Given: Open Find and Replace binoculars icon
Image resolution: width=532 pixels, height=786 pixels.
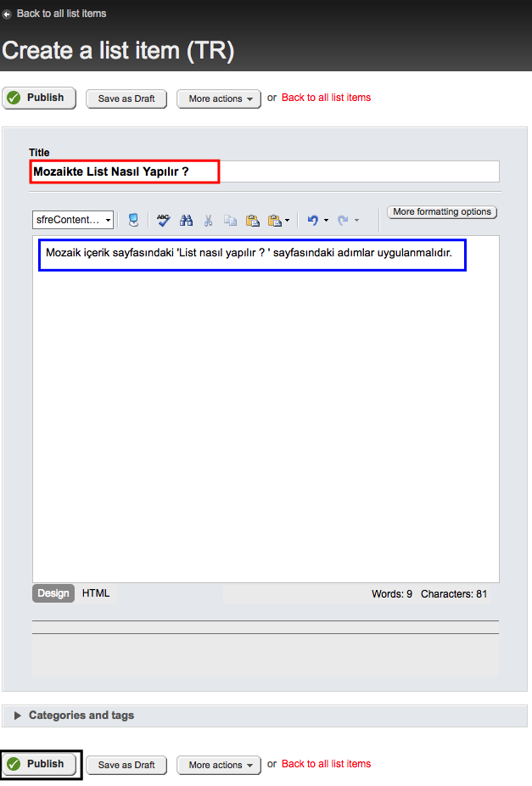Looking at the screenshot, I should pos(187,220).
